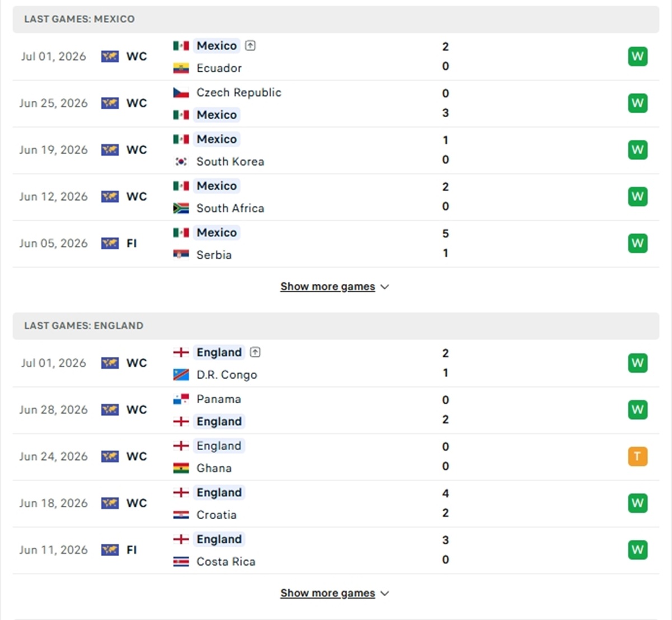Open the Croatia team link
This screenshot has height=620, width=672.
point(216,515)
